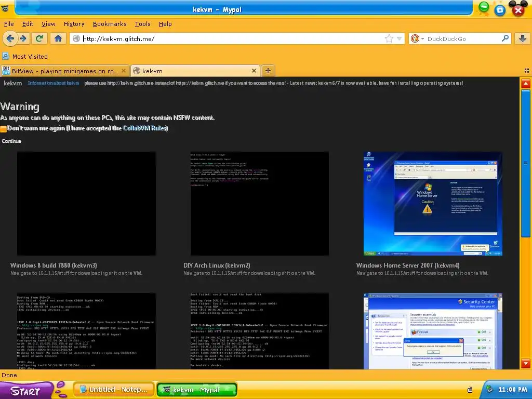Open the File menu
532x399 pixels.
click(x=9, y=24)
